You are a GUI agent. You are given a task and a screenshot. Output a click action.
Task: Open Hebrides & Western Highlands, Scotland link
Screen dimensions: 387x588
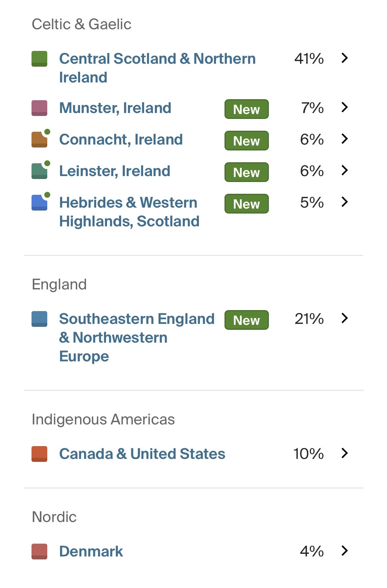tap(129, 212)
